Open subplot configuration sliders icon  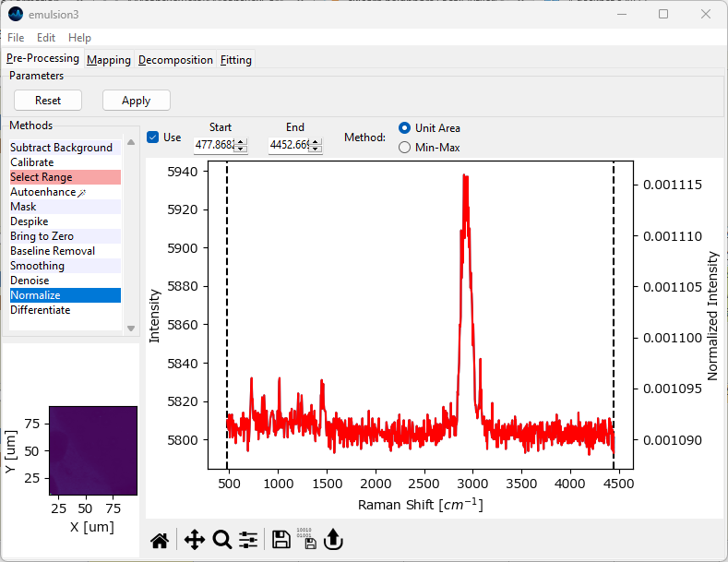248,540
